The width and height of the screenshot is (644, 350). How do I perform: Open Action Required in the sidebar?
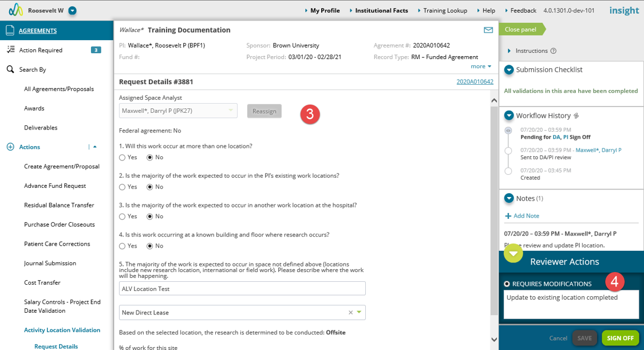41,50
